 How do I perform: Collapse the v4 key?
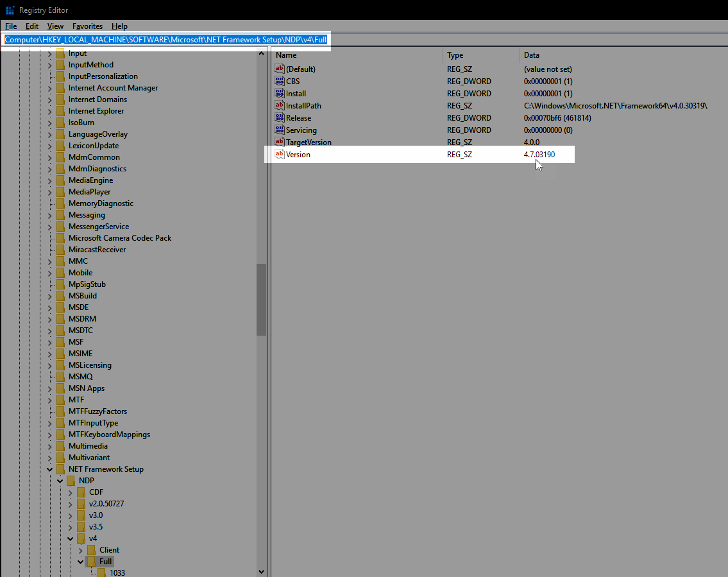[x=70, y=539]
